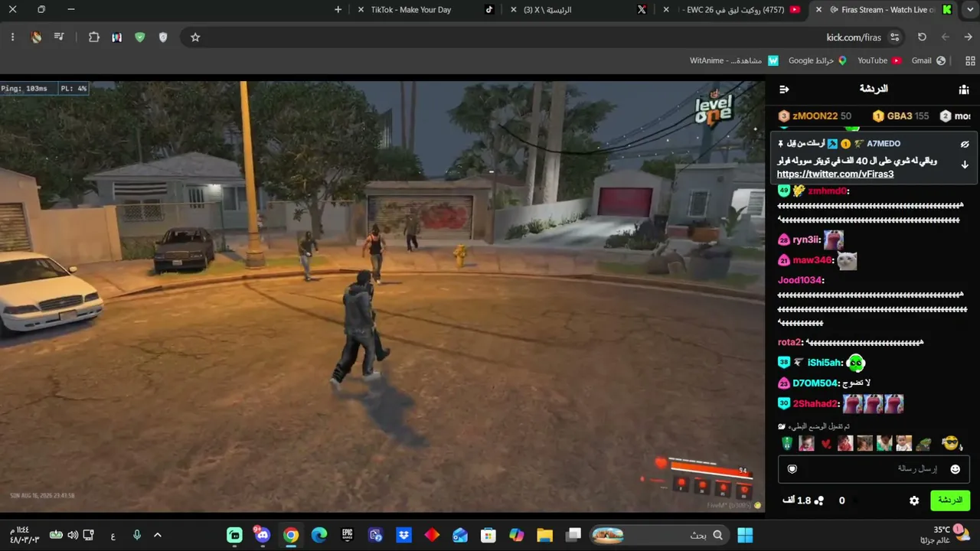Click the zMOON22 leaderboard entry
980x551 pixels.
click(815, 116)
